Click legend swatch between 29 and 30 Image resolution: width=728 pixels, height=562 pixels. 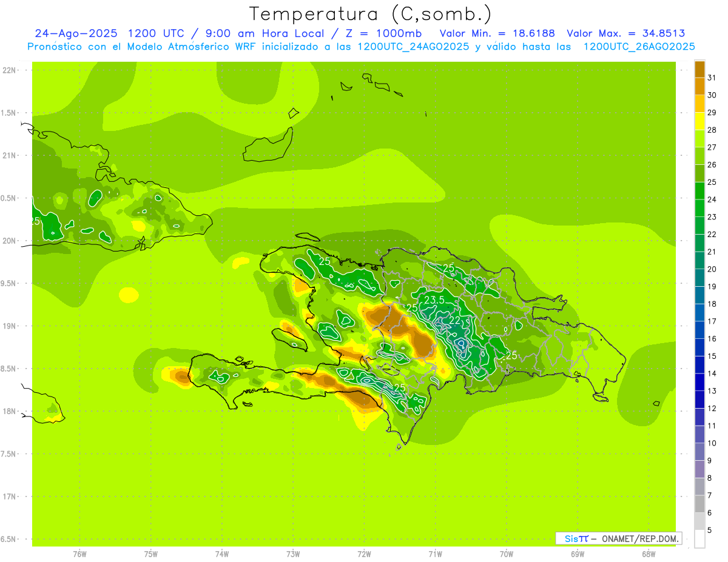699,104
